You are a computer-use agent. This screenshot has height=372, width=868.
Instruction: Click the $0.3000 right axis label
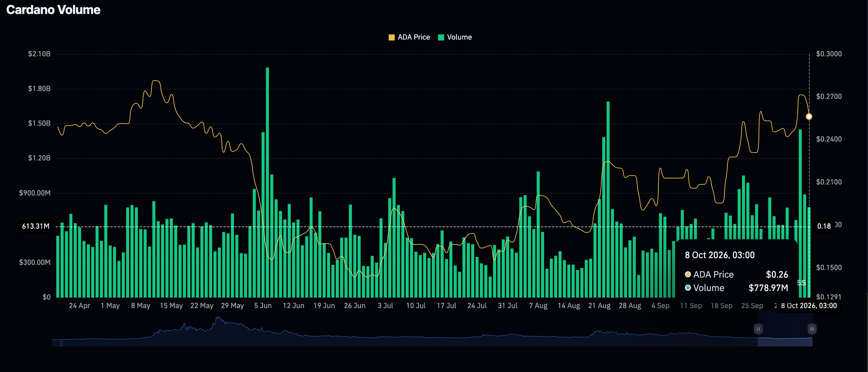[828, 54]
